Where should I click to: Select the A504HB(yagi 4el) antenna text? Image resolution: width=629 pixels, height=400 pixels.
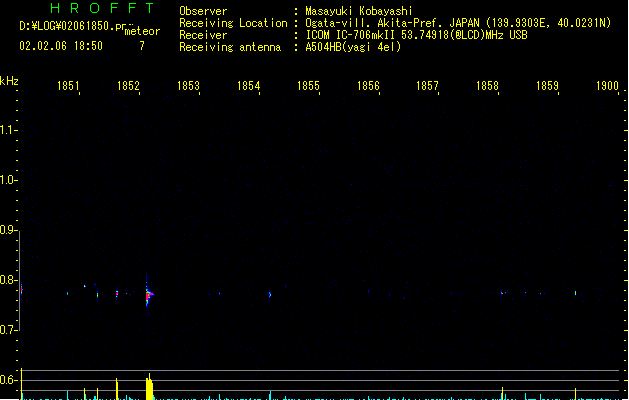[353, 47]
